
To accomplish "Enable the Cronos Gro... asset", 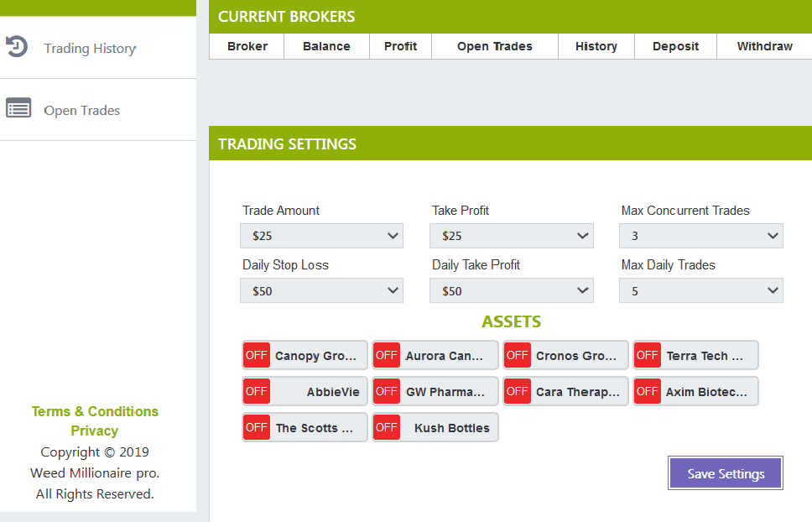I will [x=518, y=355].
